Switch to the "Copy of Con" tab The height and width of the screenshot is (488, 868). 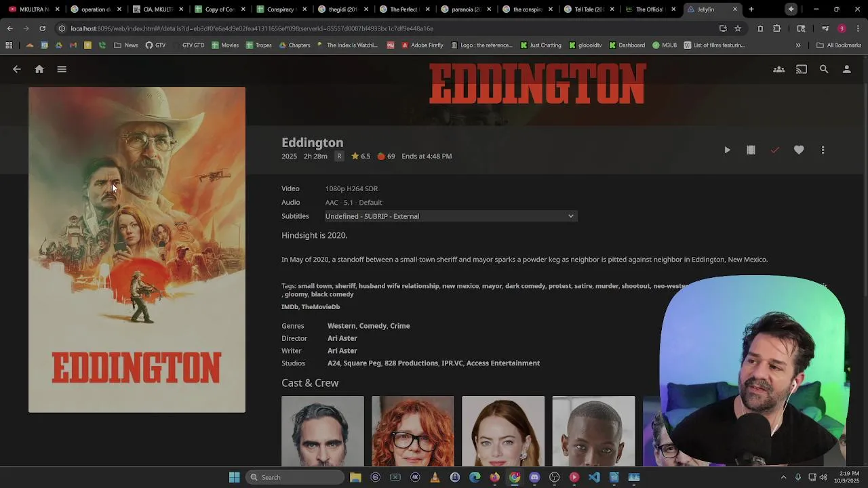tap(218, 9)
